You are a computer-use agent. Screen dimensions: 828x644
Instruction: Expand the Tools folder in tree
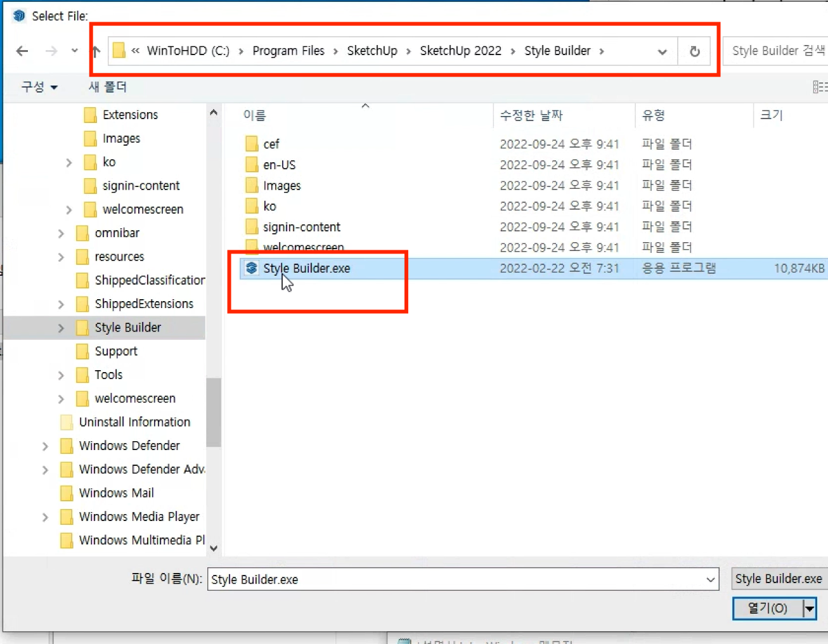pos(61,375)
